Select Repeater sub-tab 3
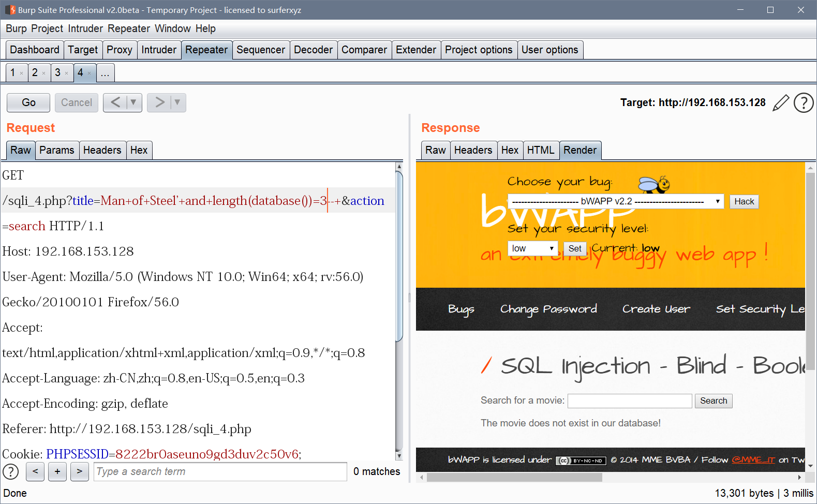The height and width of the screenshot is (504, 817). tap(58, 72)
